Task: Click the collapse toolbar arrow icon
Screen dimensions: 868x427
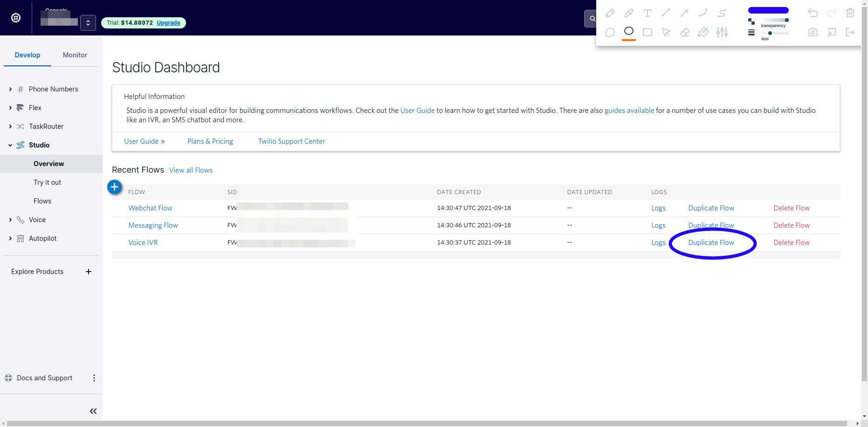Action: (831, 32)
